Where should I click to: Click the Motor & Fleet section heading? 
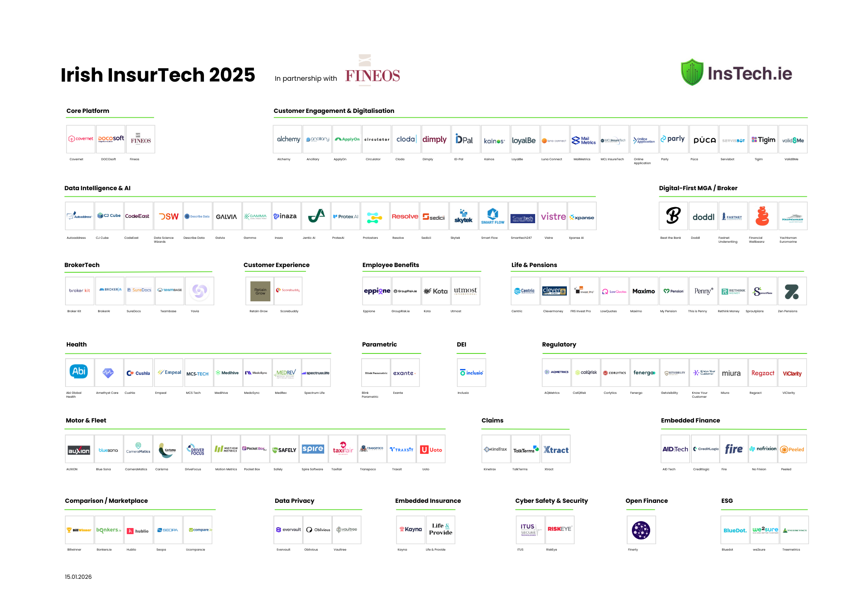[x=86, y=420]
